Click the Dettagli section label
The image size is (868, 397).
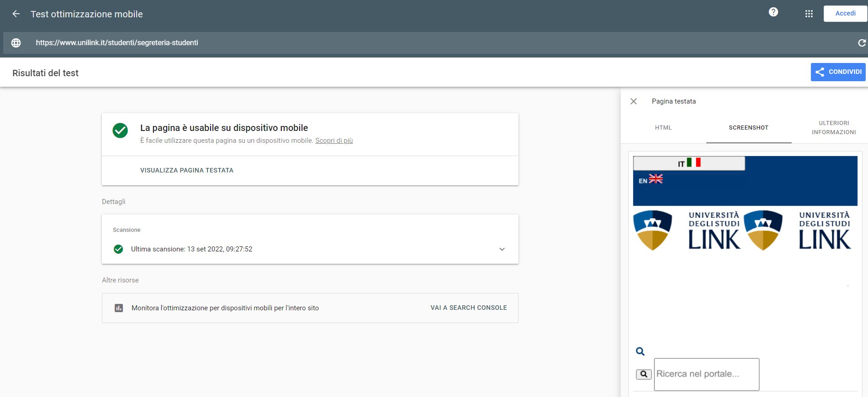pos(113,202)
